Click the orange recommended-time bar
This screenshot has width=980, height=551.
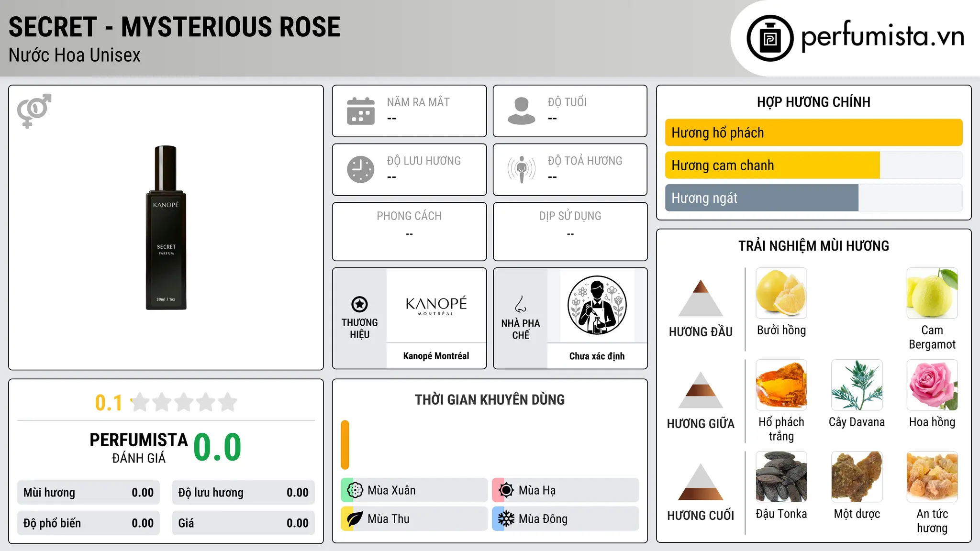pyautogui.click(x=345, y=445)
